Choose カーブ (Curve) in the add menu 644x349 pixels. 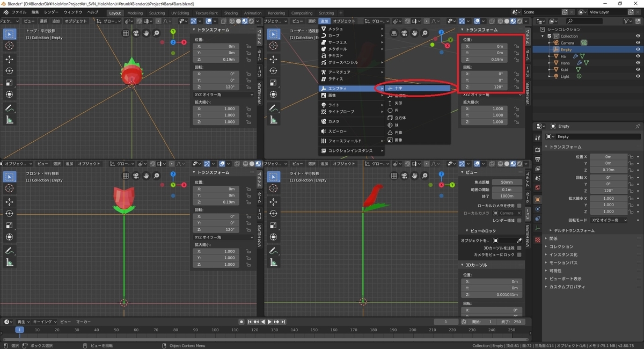(x=352, y=35)
